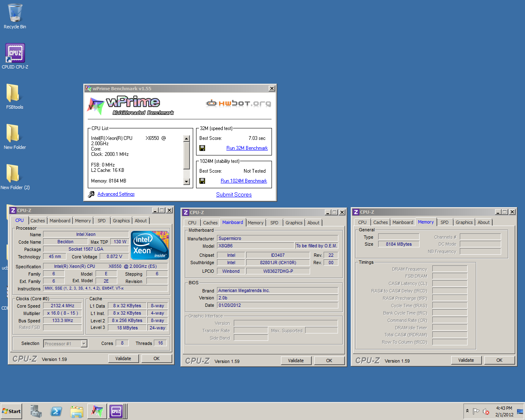The image size is (525, 420).
Task: Click Validate in the CPU-Z Mainboard window
Action: point(296,361)
